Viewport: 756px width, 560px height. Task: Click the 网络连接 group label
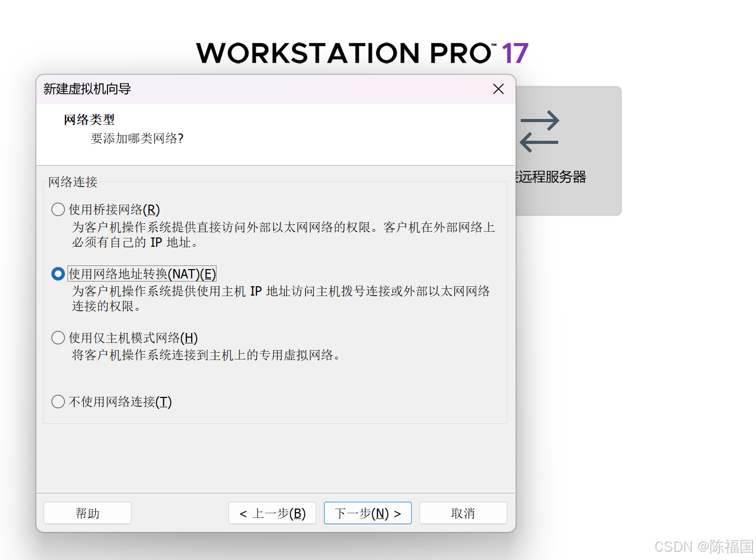73,182
